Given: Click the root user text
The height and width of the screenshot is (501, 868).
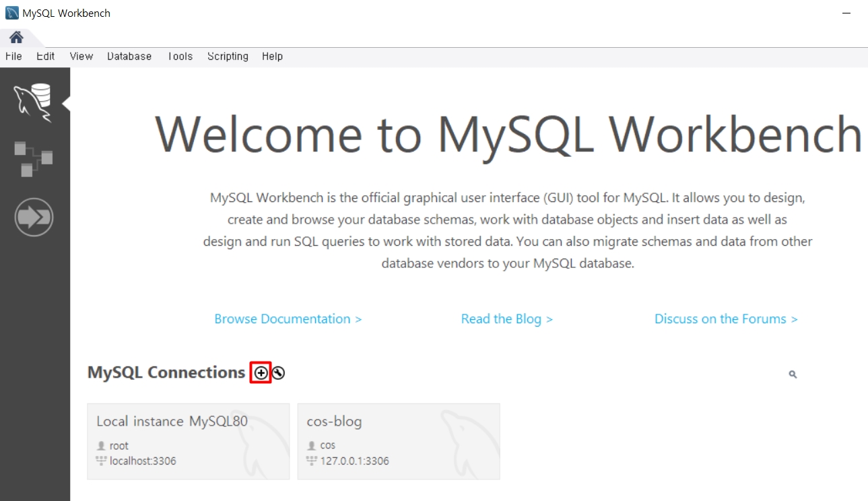Looking at the screenshot, I should [x=119, y=446].
